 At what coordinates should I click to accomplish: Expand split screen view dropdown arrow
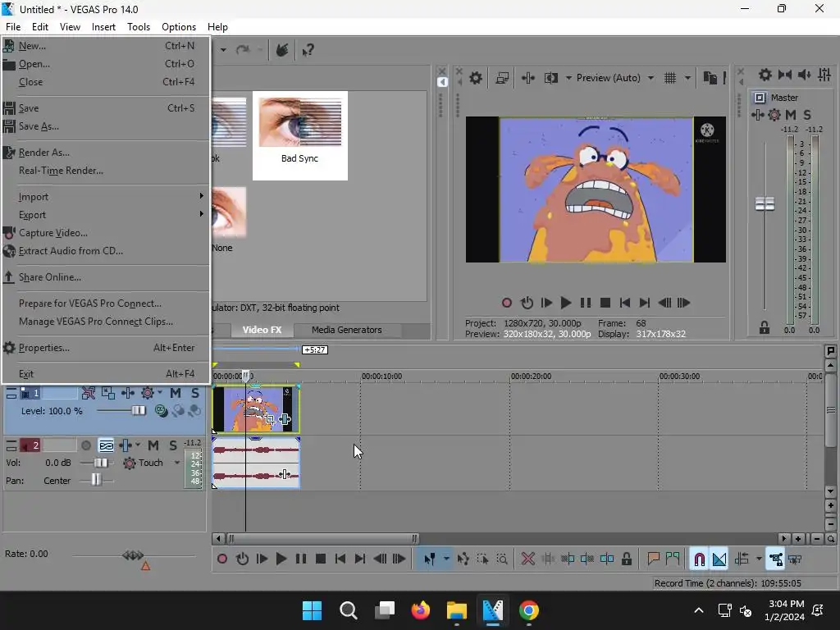click(568, 78)
